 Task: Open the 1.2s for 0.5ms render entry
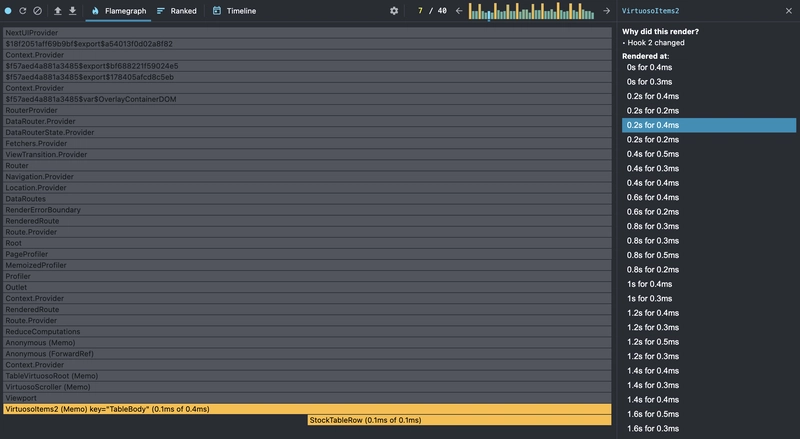click(709, 342)
